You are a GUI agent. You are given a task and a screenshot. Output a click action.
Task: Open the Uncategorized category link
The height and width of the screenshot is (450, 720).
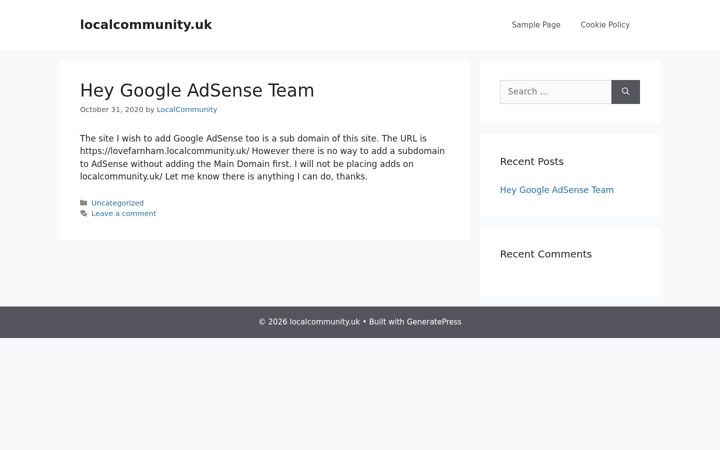pyautogui.click(x=118, y=203)
